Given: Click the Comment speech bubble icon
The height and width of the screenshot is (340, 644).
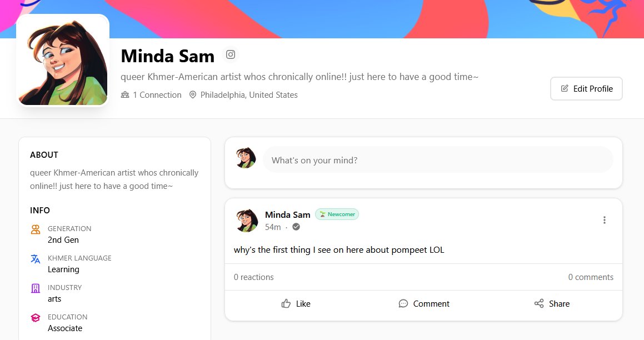Looking at the screenshot, I should point(403,303).
